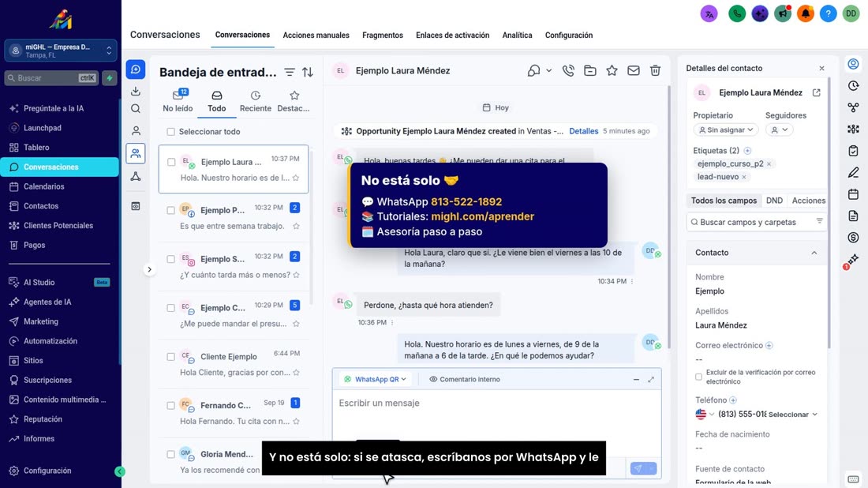Image resolution: width=868 pixels, height=488 pixels.
Task: Open the language translation icon in top bar
Action: [709, 13]
